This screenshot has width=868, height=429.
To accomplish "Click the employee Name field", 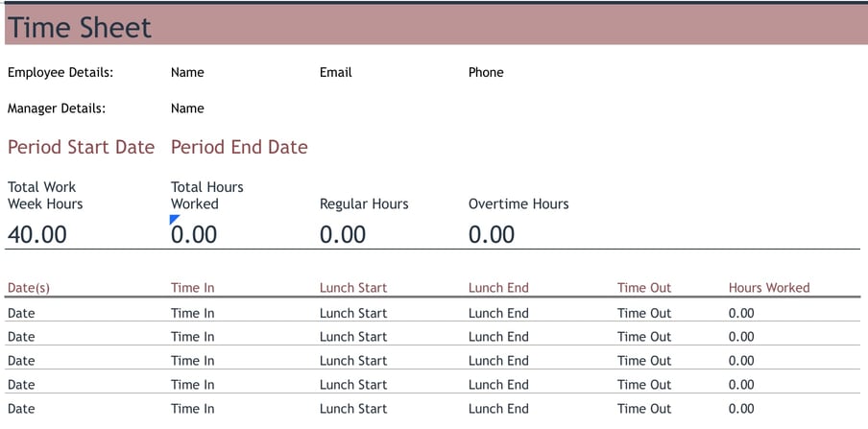I will 187,72.
